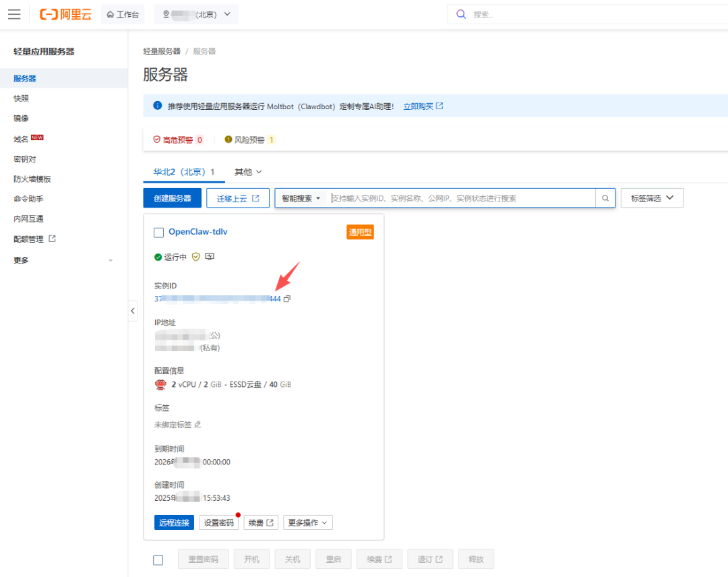Screen dimensions: 728x577
Task: Select the OpenClaw-tdlv server checkbox
Action: coord(159,233)
